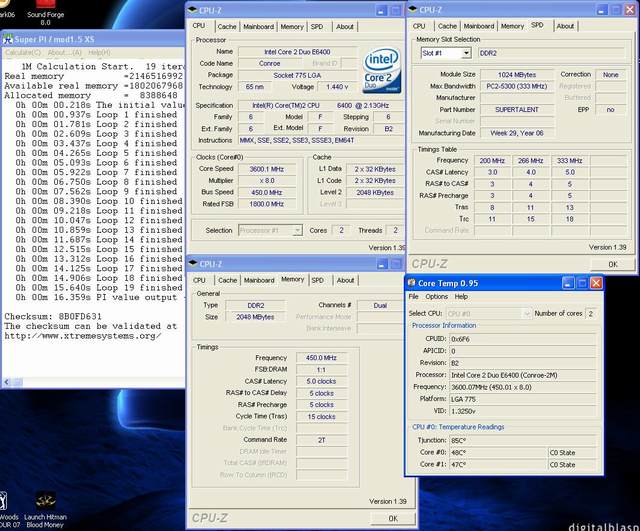The image size is (640, 531).
Task: Expand the Slot #1 memory slot dropdown
Action: coord(466,53)
